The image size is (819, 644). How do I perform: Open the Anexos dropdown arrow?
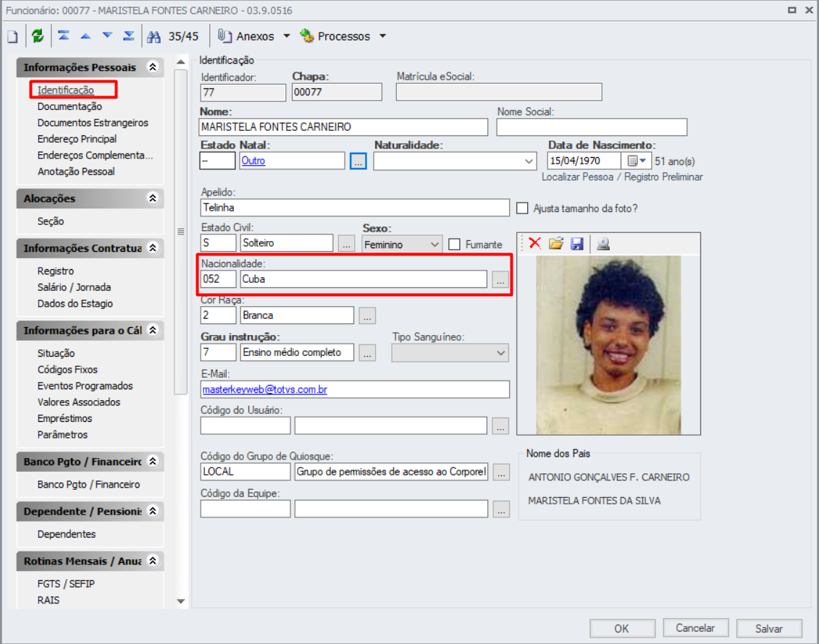click(286, 36)
